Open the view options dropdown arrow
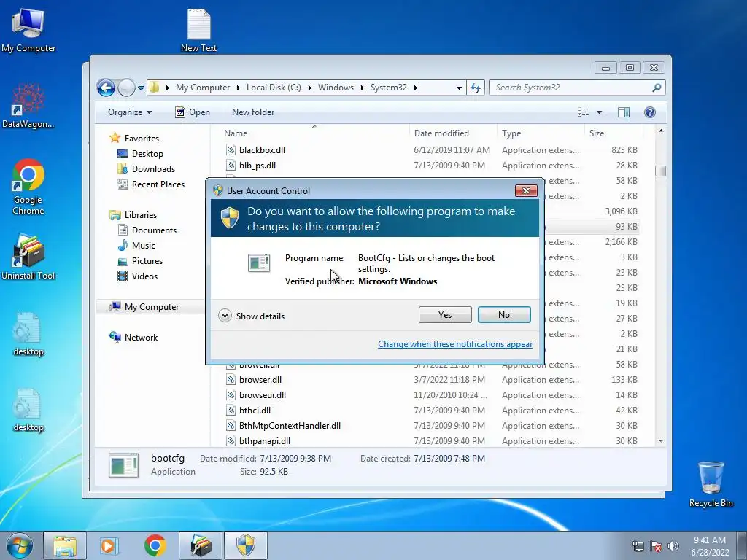747x560 pixels. click(x=600, y=112)
